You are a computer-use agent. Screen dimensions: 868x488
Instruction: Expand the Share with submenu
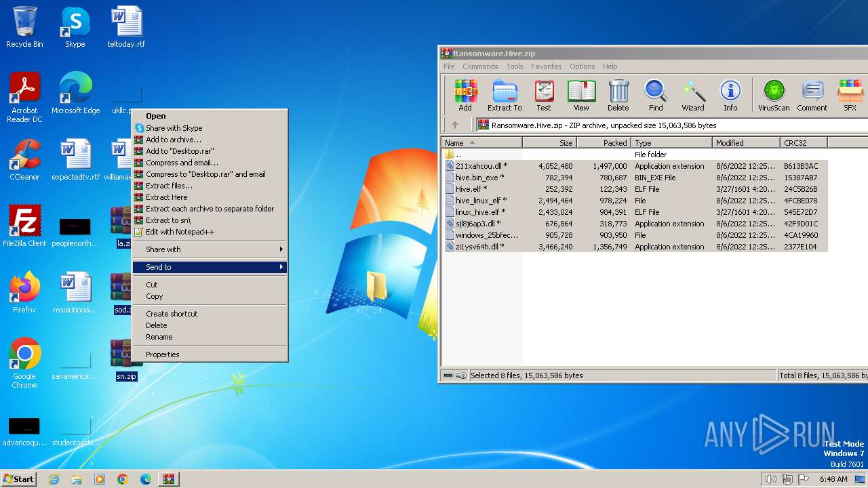pyautogui.click(x=210, y=249)
